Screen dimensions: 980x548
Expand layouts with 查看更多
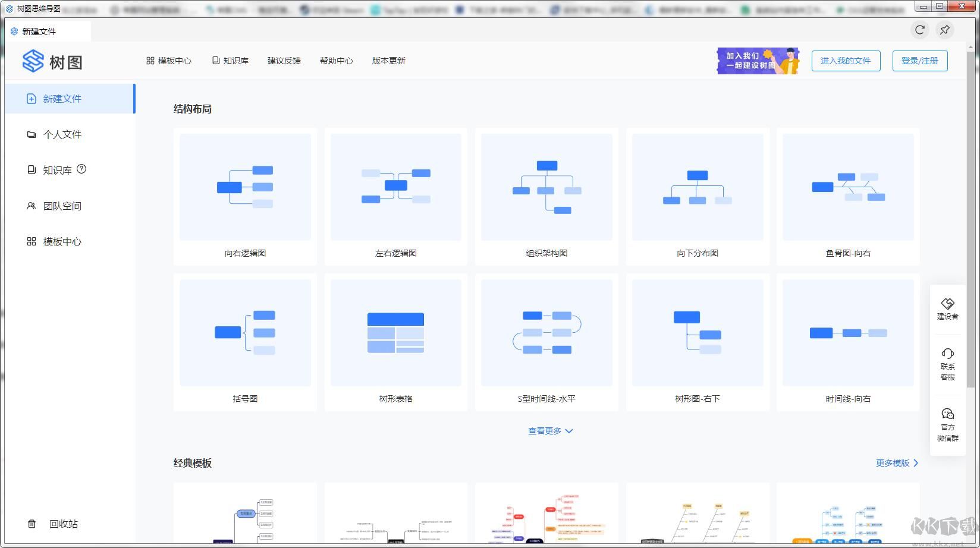tap(551, 431)
